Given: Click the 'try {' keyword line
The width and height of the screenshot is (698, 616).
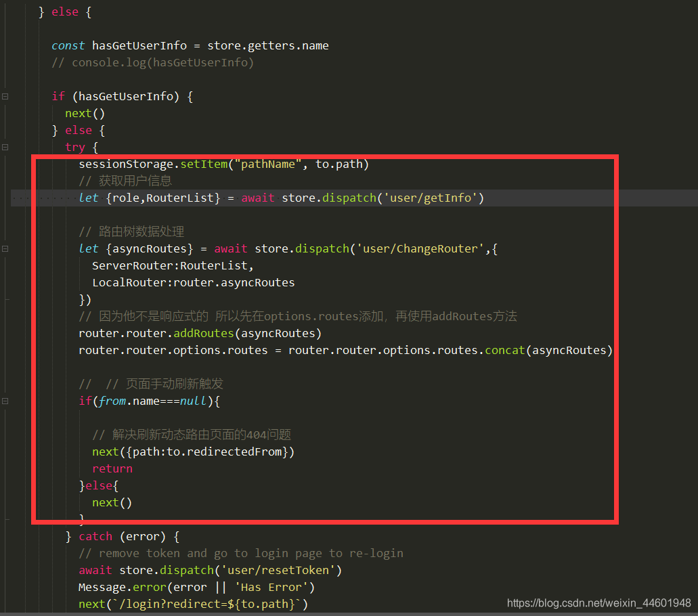Looking at the screenshot, I should 82,147.
